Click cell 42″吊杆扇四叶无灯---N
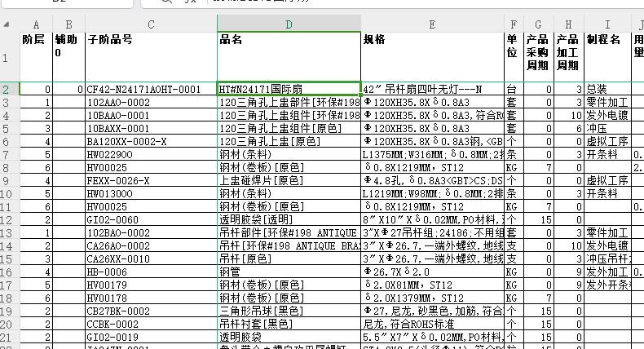This screenshot has width=644, height=349. [x=433, y=89]
